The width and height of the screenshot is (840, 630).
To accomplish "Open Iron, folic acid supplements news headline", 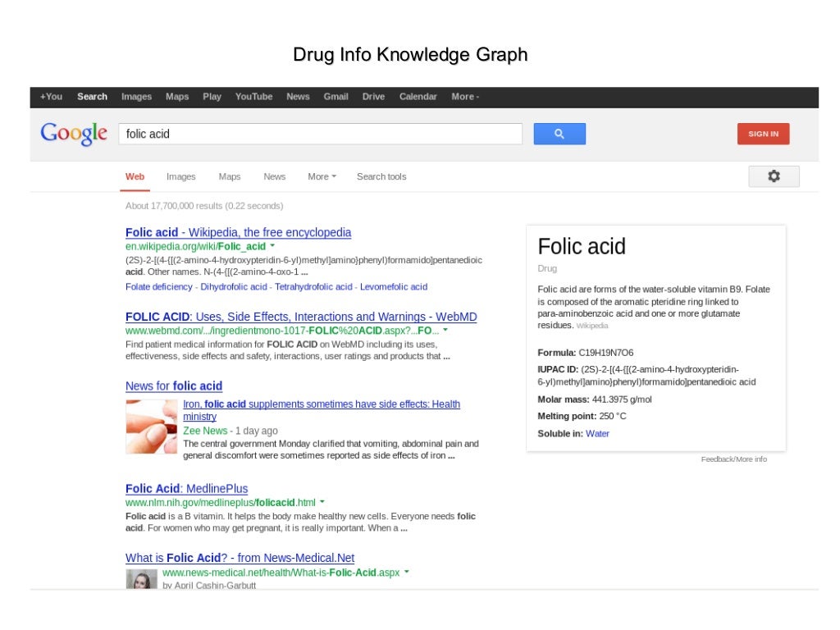I will coord(322,410).
